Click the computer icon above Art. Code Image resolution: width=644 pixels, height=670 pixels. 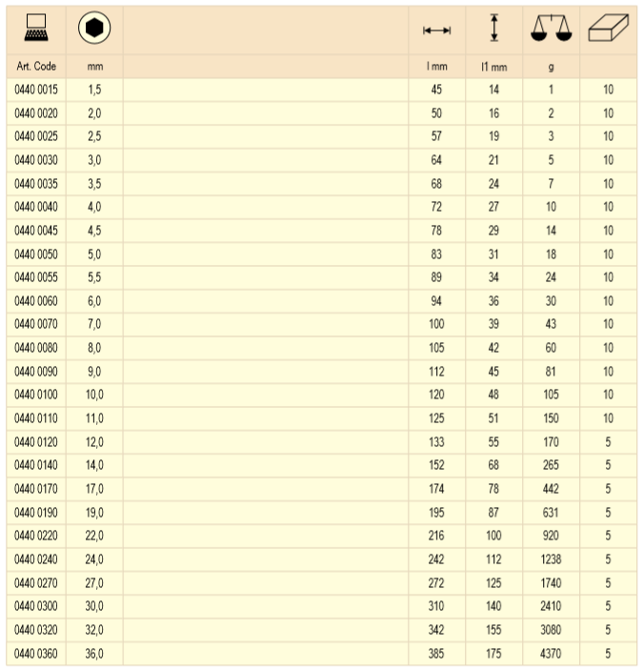36,30
